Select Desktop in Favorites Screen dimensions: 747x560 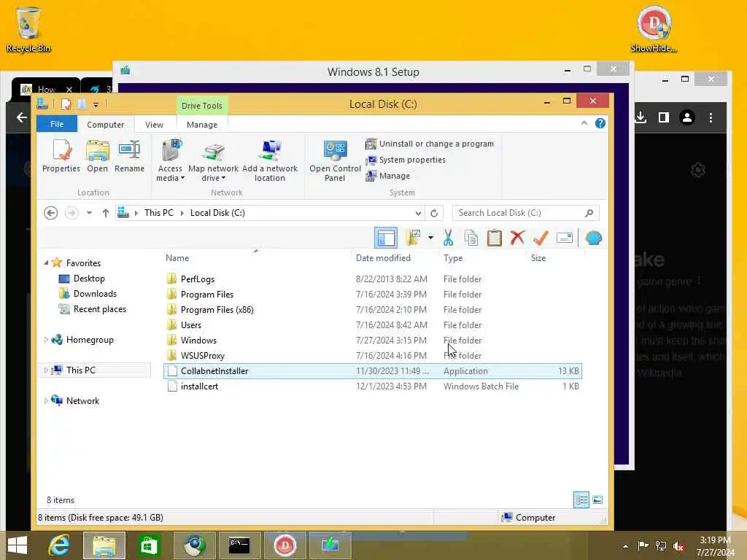pyautogui.click(x=88, y=279)
